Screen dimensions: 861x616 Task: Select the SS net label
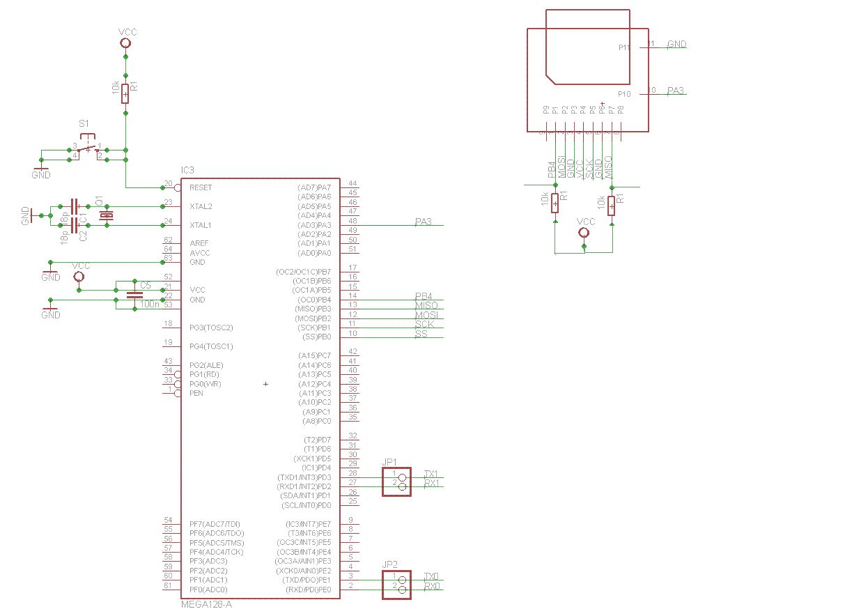coord(421,334)
